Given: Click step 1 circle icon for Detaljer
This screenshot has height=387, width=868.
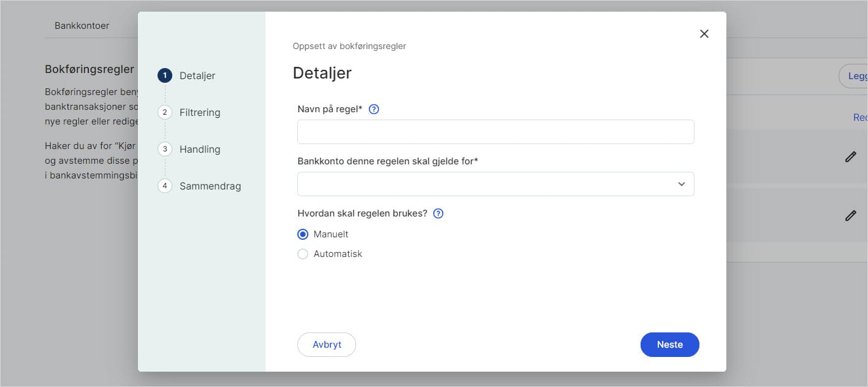Looking at the screenshot, I should pos(165,75).
